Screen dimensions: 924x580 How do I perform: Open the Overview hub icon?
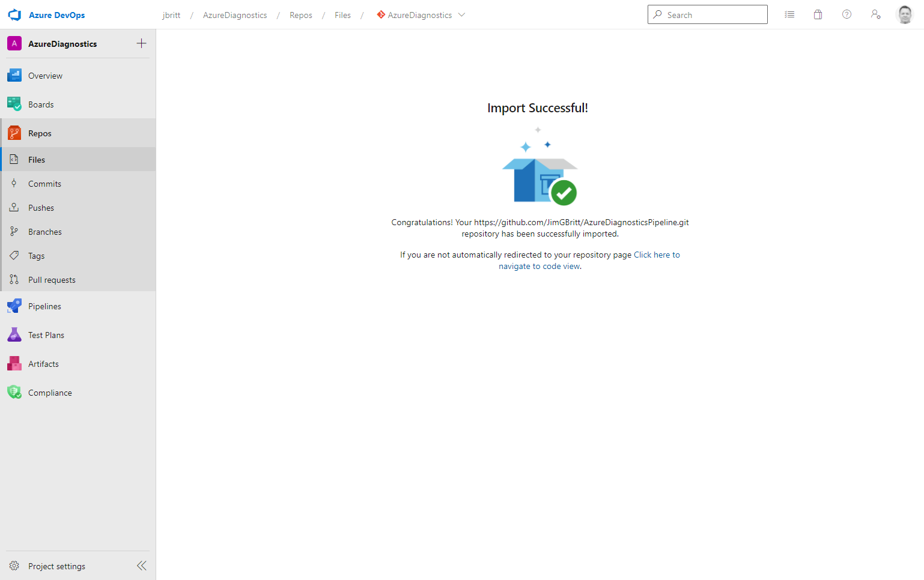tap(14, 76)
